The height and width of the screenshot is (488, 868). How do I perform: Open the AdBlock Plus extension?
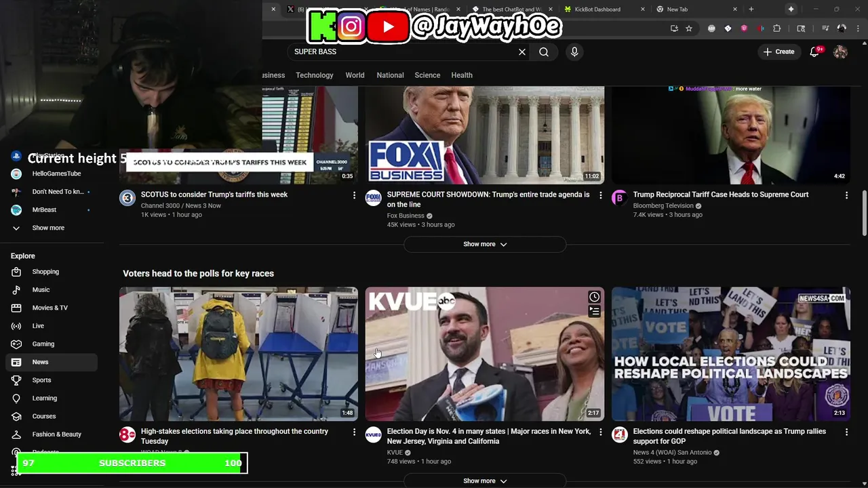click(711, 28)
